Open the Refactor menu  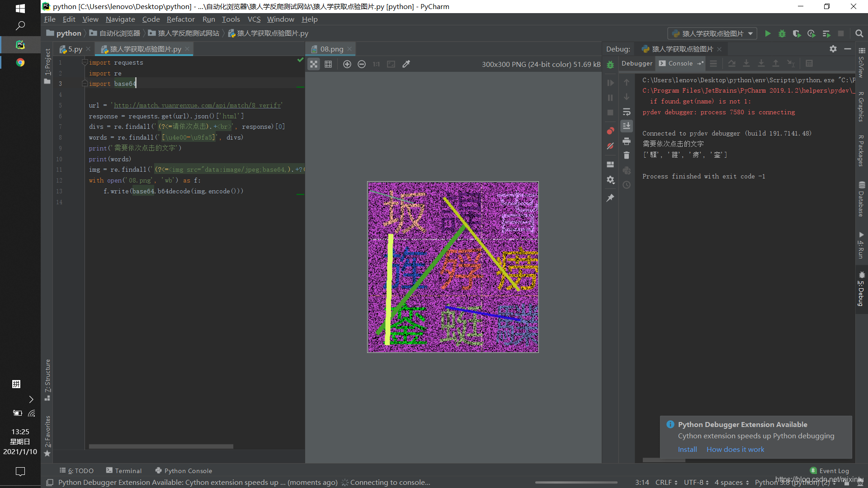pyautogui.click(x=180, y=19)
